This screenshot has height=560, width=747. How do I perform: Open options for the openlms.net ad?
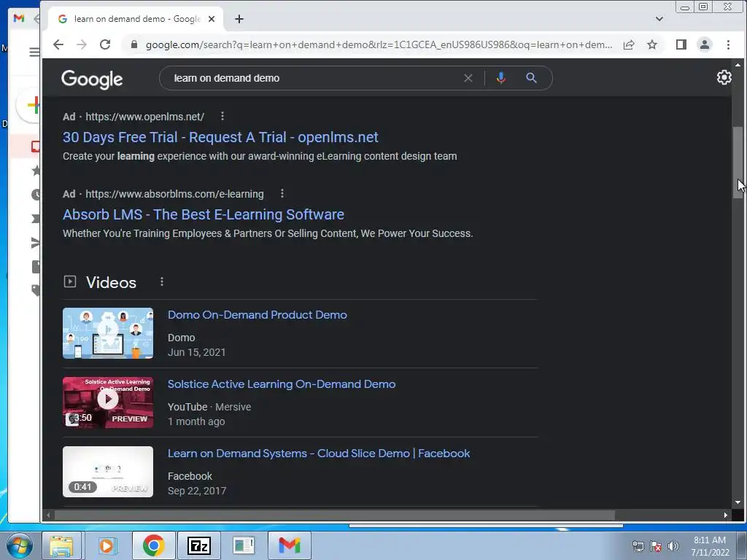pyautogui.click(x=222, y=116)
